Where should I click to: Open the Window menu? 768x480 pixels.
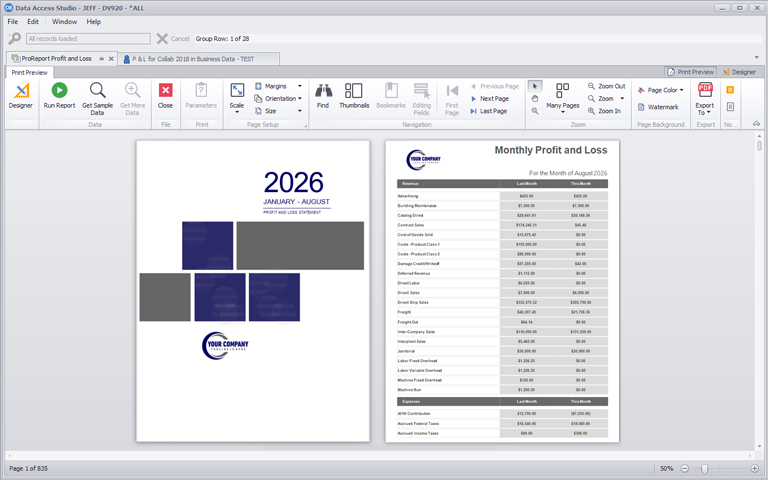coord(64,21)
